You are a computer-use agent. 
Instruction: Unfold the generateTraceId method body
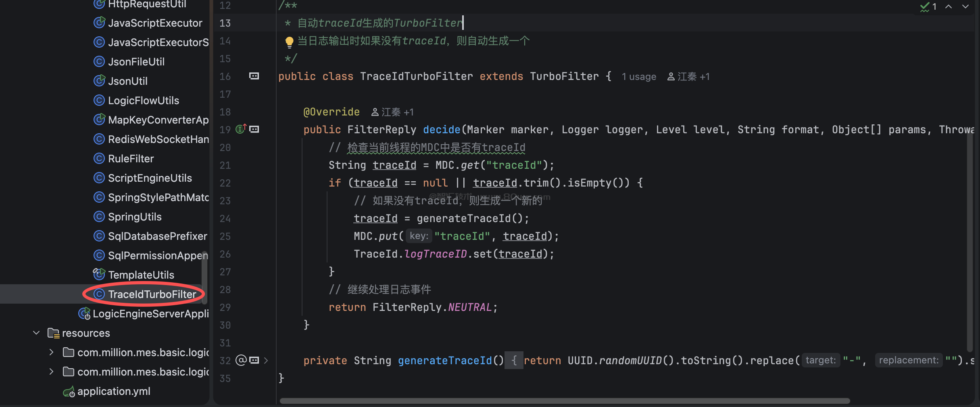click(514, 360)
